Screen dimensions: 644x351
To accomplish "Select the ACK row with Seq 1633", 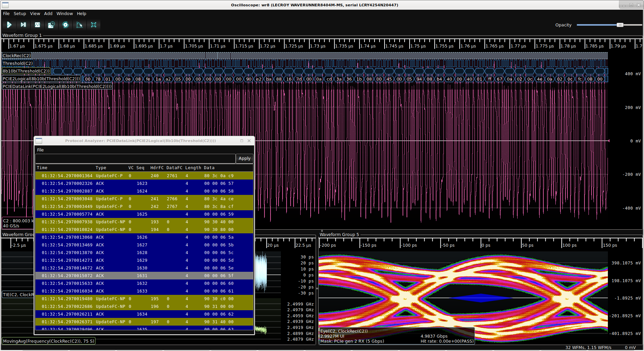I will tap(144, 291).
